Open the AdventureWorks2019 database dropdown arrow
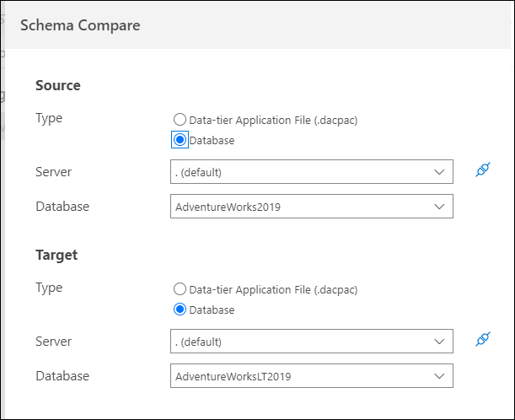The height and width of the screenshot is (420, 515). pos(438,207)
